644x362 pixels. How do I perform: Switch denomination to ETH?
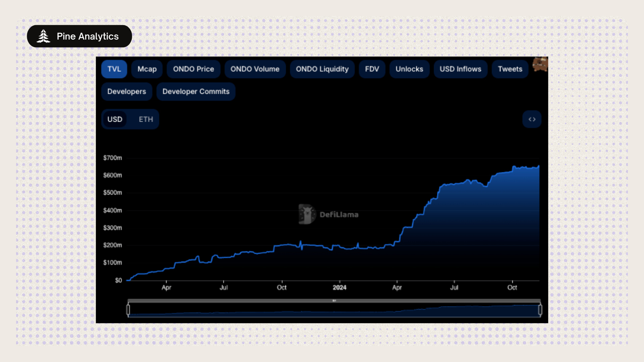pyautogui.click(x=146, y=119)
